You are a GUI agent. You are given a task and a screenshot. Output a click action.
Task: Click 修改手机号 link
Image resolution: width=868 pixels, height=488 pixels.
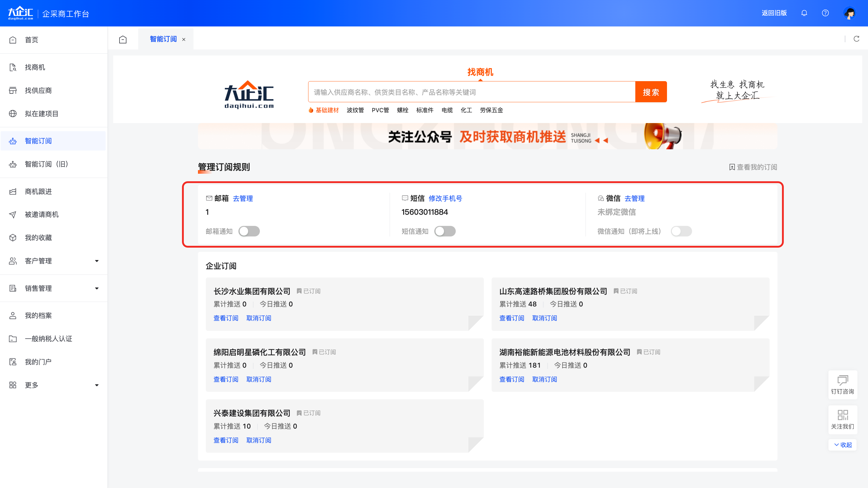point(445,198)
